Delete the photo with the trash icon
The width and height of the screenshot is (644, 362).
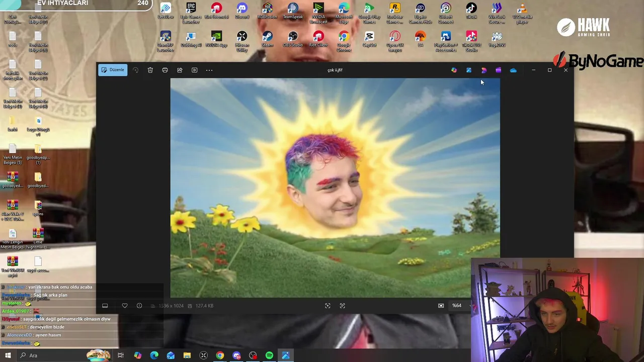pos(150,70)
